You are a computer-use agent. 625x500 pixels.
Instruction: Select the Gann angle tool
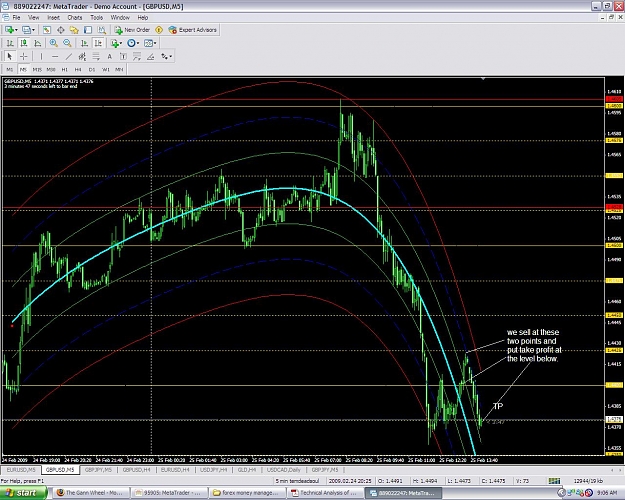151,57
